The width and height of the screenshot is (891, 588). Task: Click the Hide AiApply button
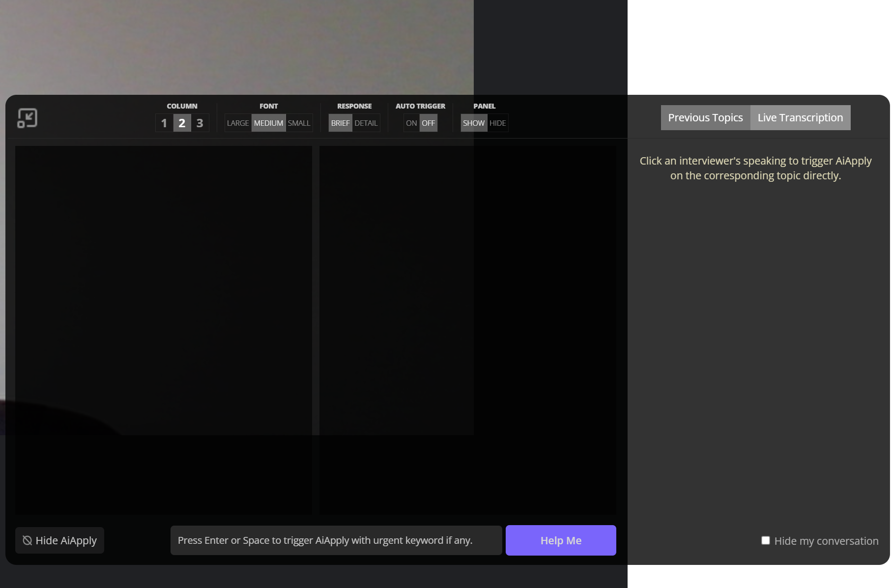click(x=59, y=540)
